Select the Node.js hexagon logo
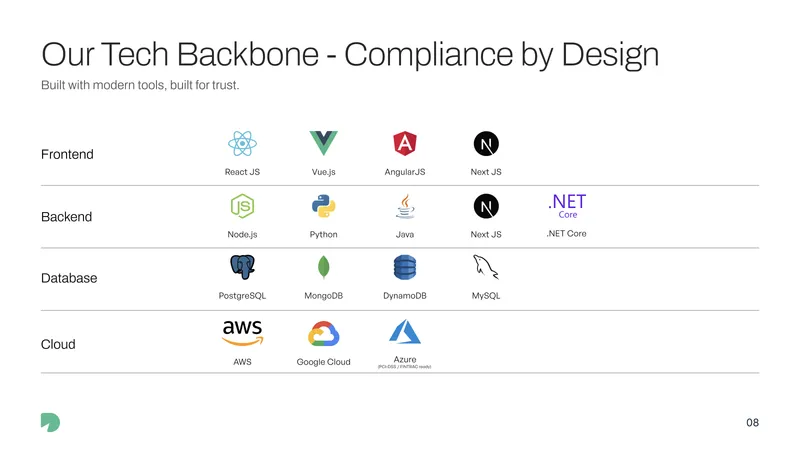 (x=242, y=206)
